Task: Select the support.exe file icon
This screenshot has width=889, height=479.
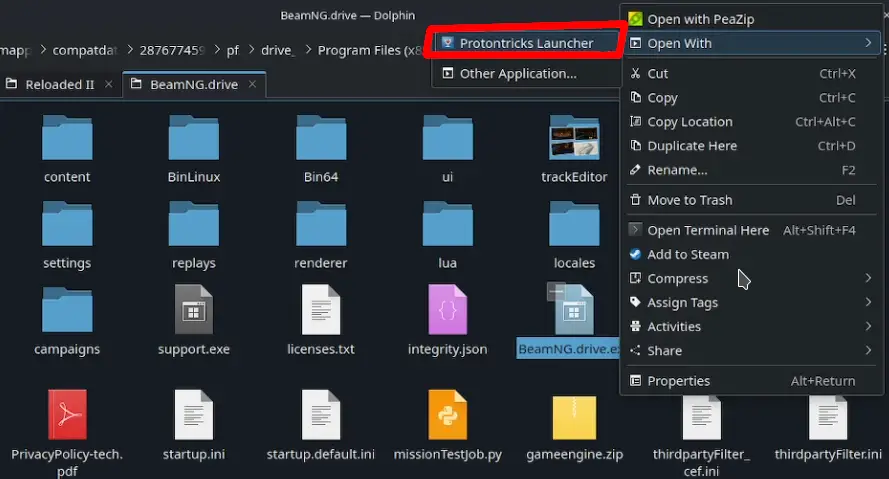Action: tap(194, 310)
